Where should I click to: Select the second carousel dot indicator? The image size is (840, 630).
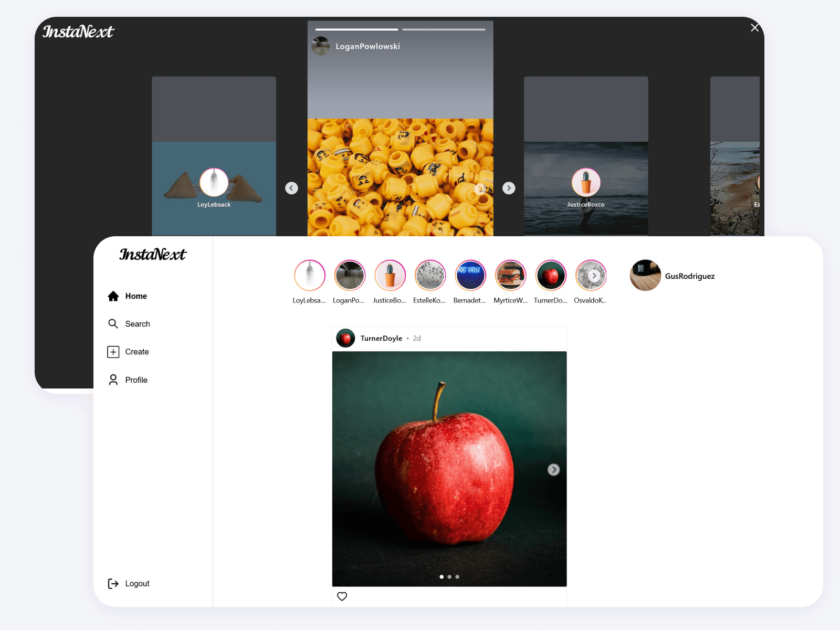[449, 576]
